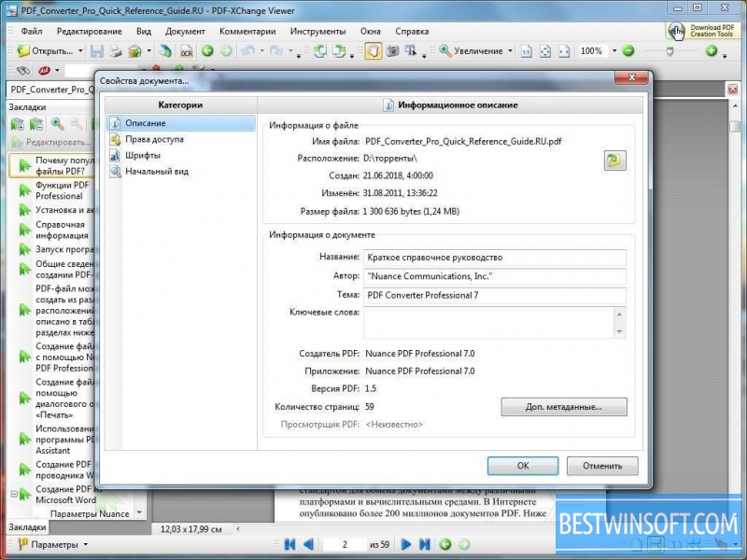Expand all bookmarks with the plus icon

[17, 125]
